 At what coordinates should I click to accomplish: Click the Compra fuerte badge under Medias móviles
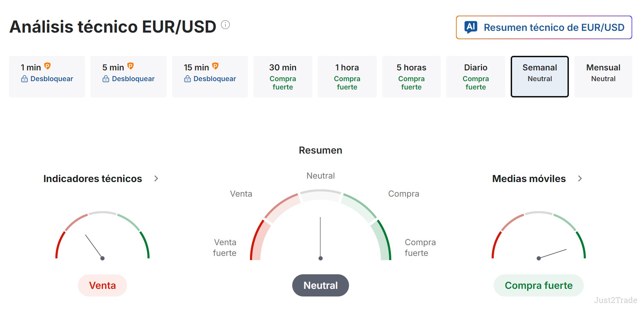[539, 285]
